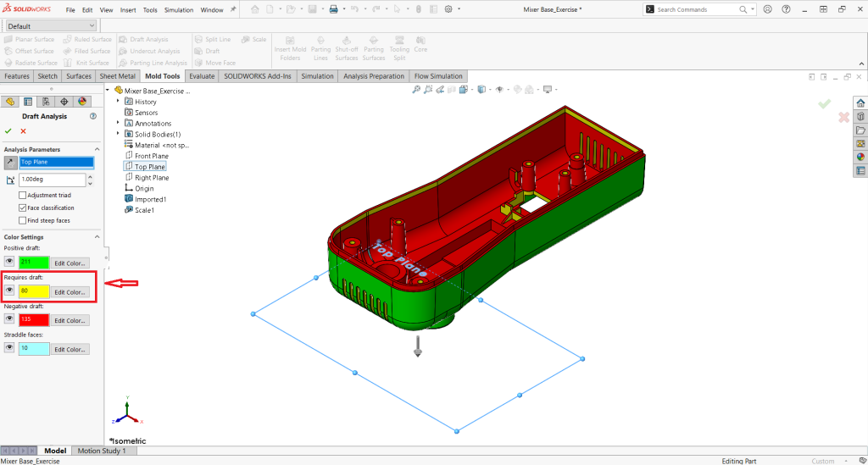Image resolution: width=868 pixels, height=465 pixels.
Task: Switch to the Evaluate tab
Action: pos(202,76)
